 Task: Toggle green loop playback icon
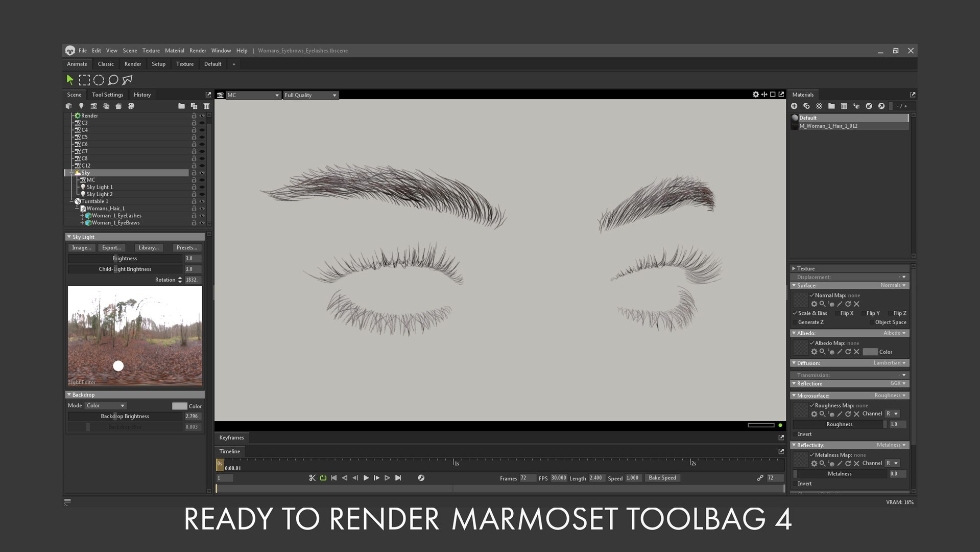(x=323, y=478)
